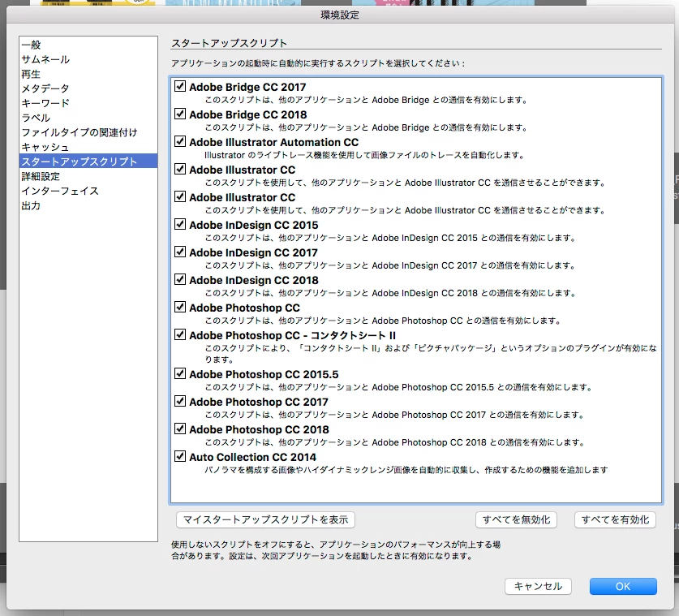679x616 pixels.
Task: Open the キャッシュ preferences
Action: tap(88, 147)
